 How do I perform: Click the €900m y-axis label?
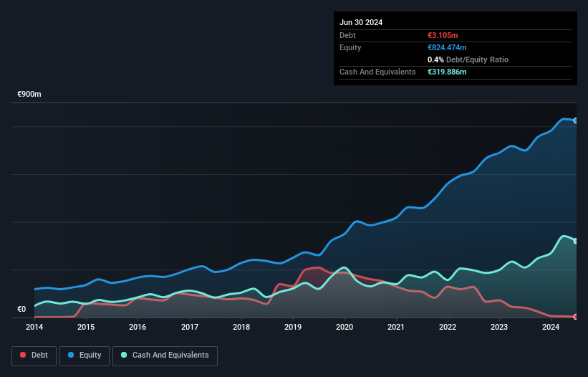29,94
